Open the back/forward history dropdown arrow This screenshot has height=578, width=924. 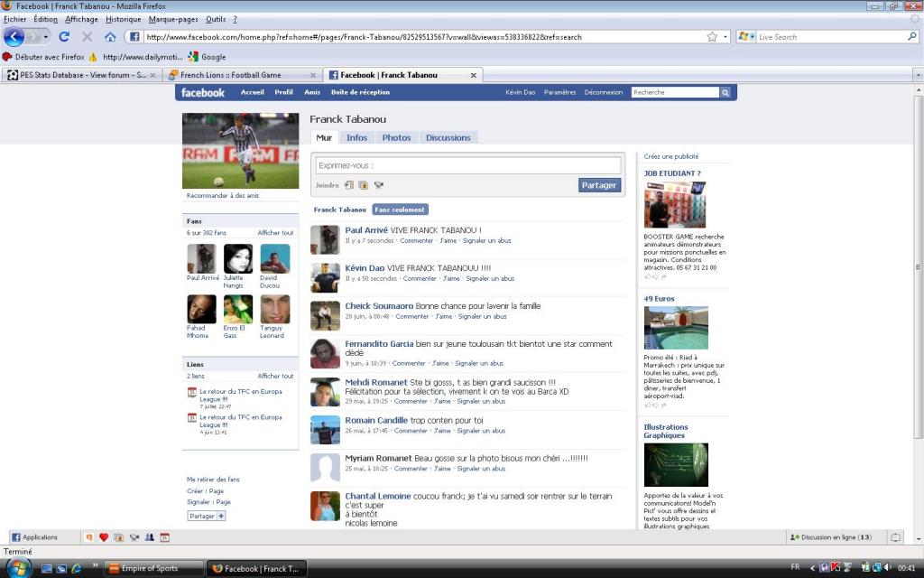click(x=45, y=37)
